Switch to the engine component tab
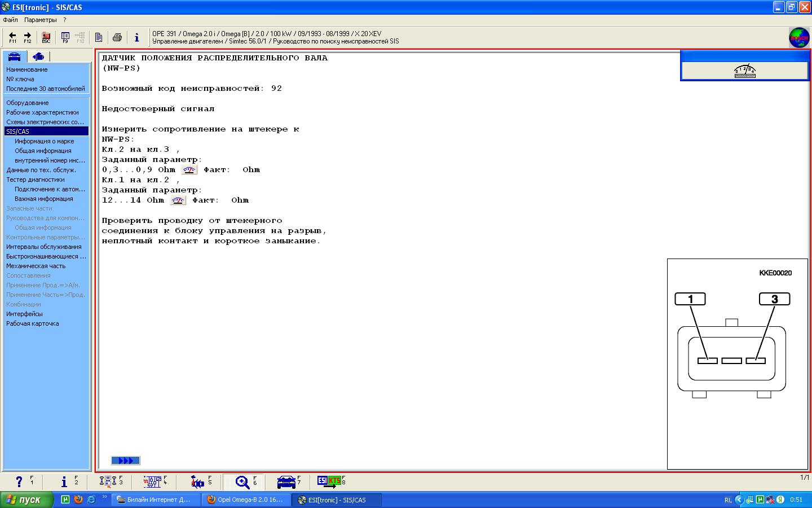The width and height of the screenshot is (812, 508). (x=38, y=56)
